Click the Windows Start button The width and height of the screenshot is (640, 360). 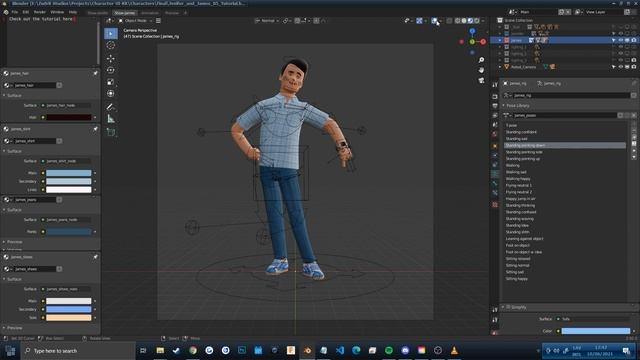(11, 351)
